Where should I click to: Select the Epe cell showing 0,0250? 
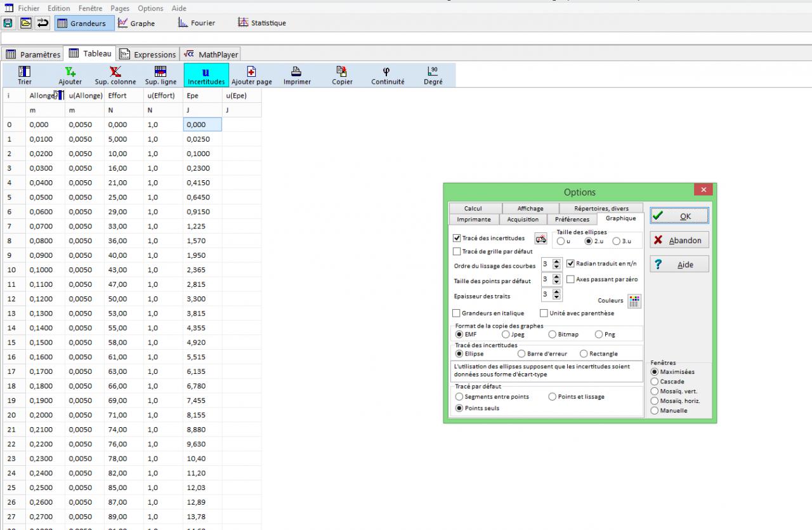[x=202, y=139]
